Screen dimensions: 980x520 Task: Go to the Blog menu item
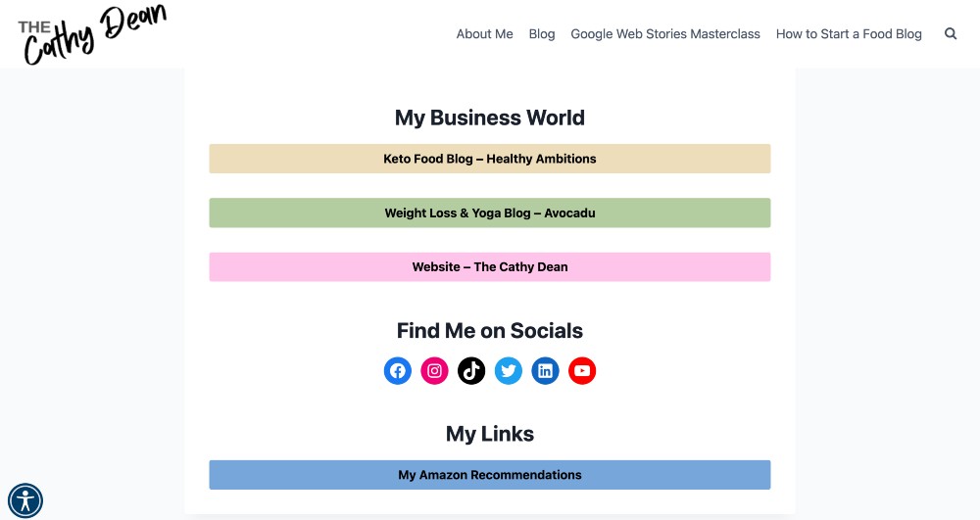(x=542, y=33)
